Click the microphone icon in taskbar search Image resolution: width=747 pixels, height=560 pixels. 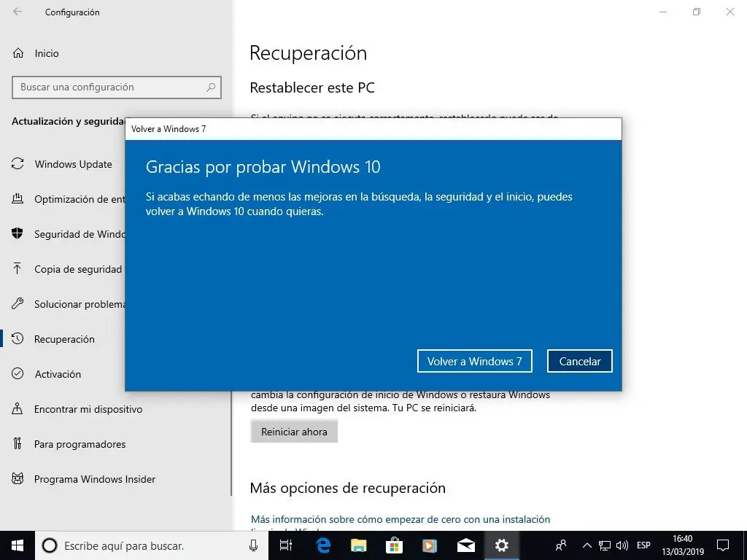(253, 545)
